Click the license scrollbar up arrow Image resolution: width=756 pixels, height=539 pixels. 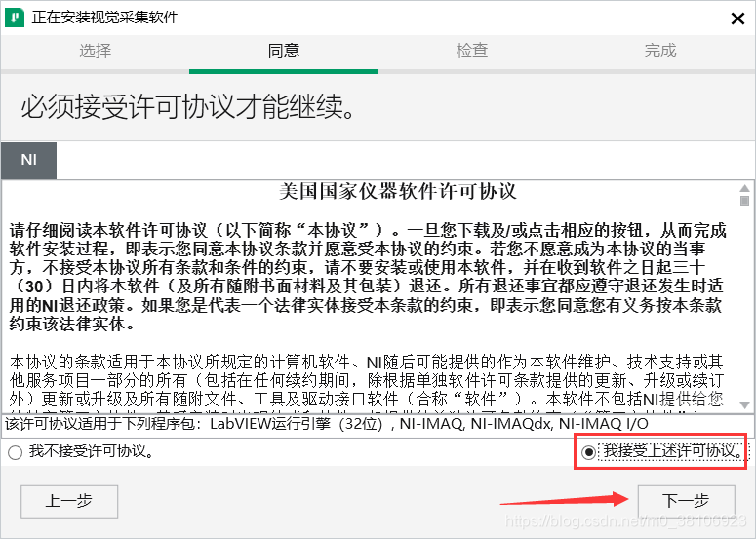(745, 188)
